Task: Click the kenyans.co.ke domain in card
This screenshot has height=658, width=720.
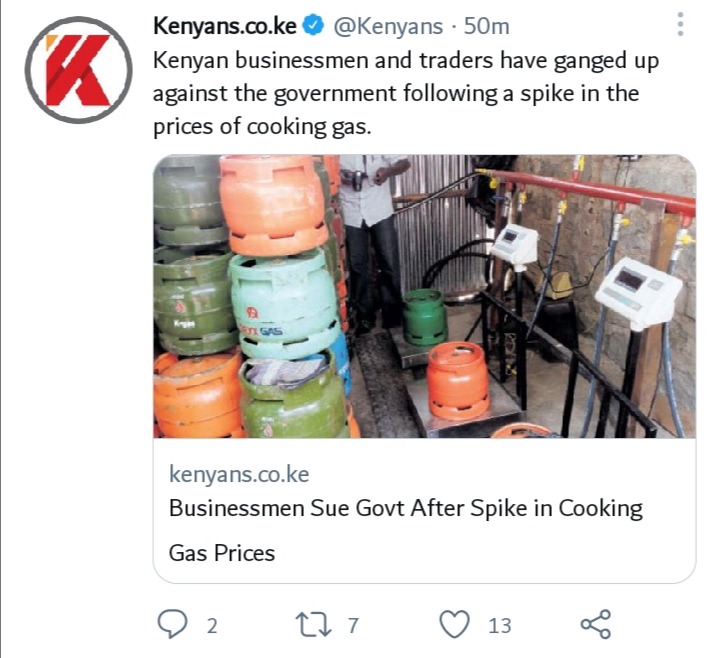Action: [239, 474]
